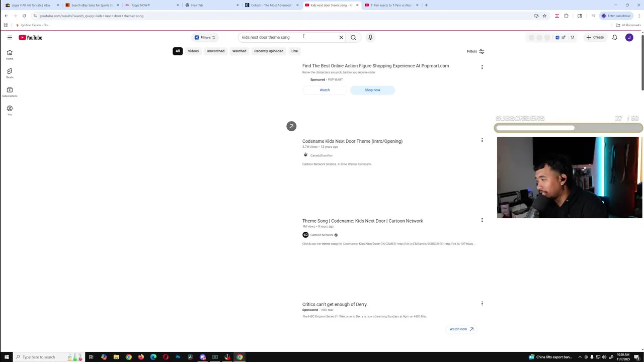Click the CanadaToonFan channel avatar
Viewport: 644px width, 362px height.
pyautogui.click(x=305, y=155)
